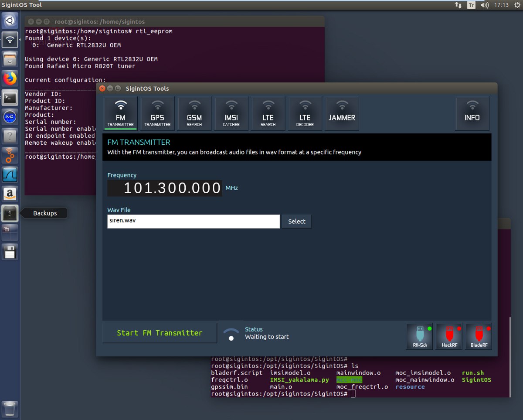Click IMSI_yakalama.py in the lower terminal
The image size is (523, 420).
[x=299, y=380]
